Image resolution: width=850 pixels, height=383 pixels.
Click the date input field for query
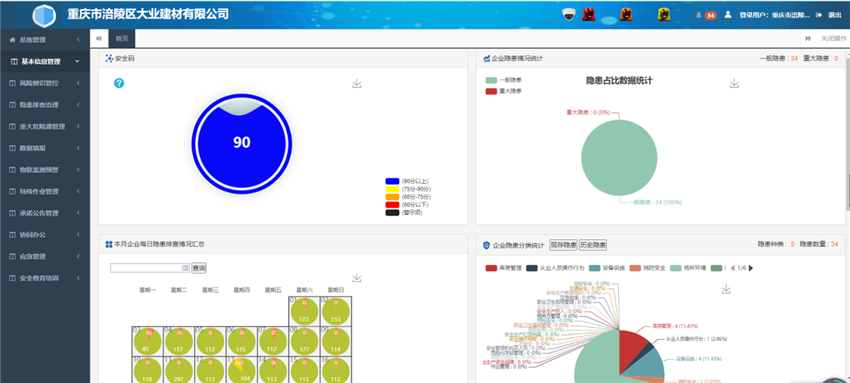(x=150, y=268)
